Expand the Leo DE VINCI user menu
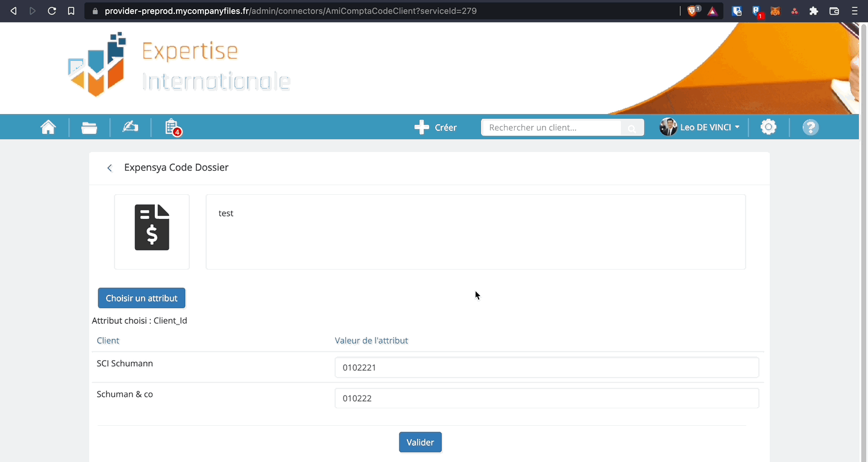 tap(700, 127)
